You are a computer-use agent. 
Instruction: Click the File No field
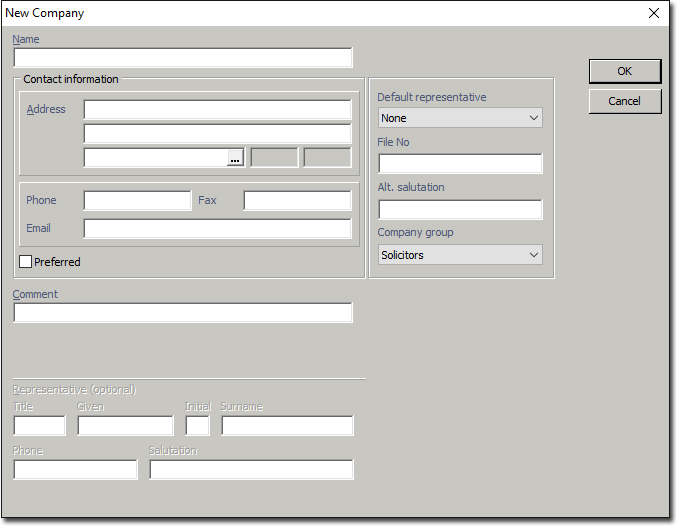pyautogui.click(x=460, y=164)
